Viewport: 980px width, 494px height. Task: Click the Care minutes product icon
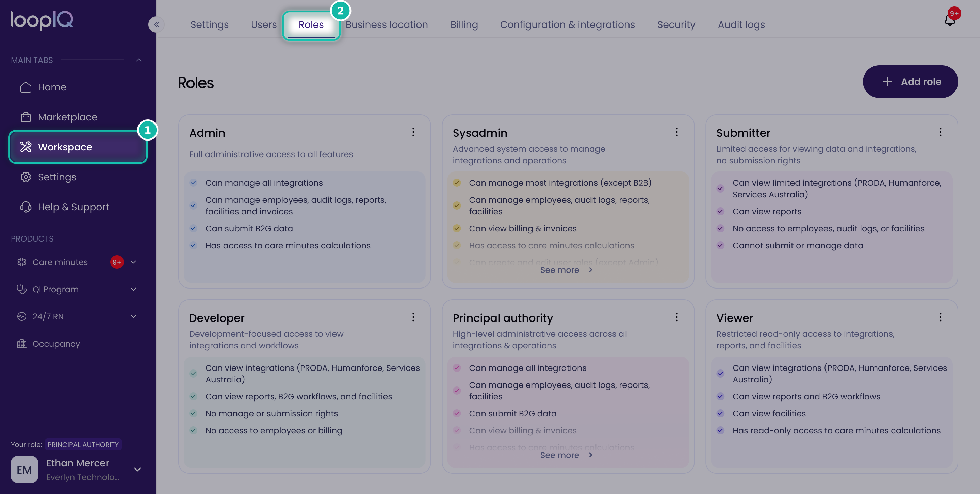point(22,262)
